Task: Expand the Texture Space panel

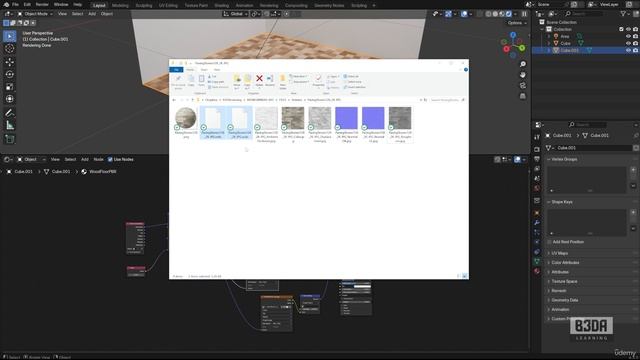Action: pos(549,282)
